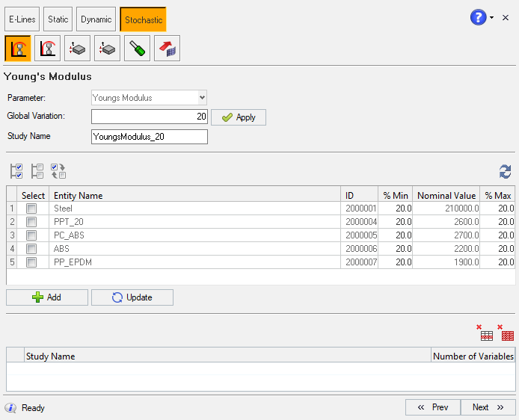Check the PC_ABS row checkbox
Viewport: 519px width, 420px height.
pyautogui.click(x=31, y=235)
